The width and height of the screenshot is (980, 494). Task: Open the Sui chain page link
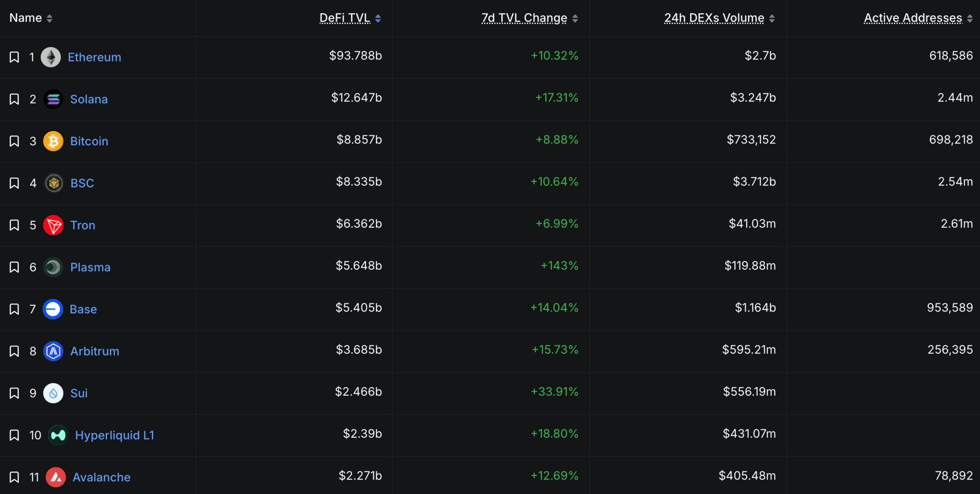pyautogui.click(x=79, y=393)
